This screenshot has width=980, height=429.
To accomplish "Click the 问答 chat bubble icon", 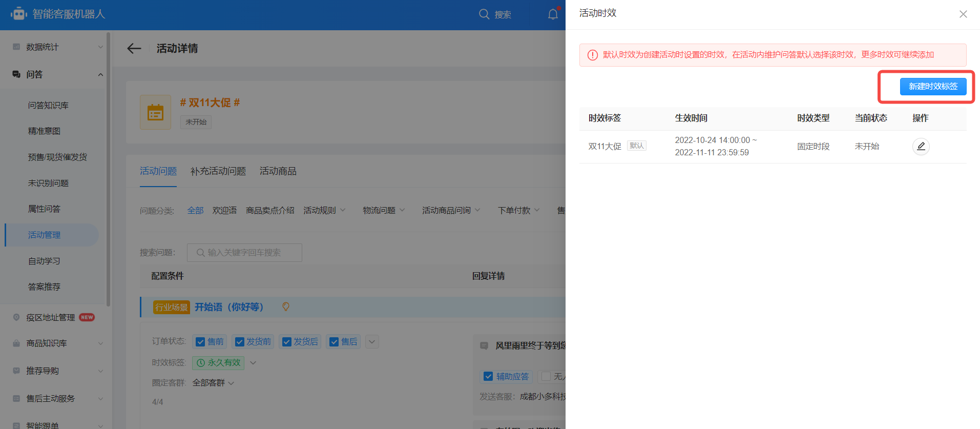I will 16,74.
